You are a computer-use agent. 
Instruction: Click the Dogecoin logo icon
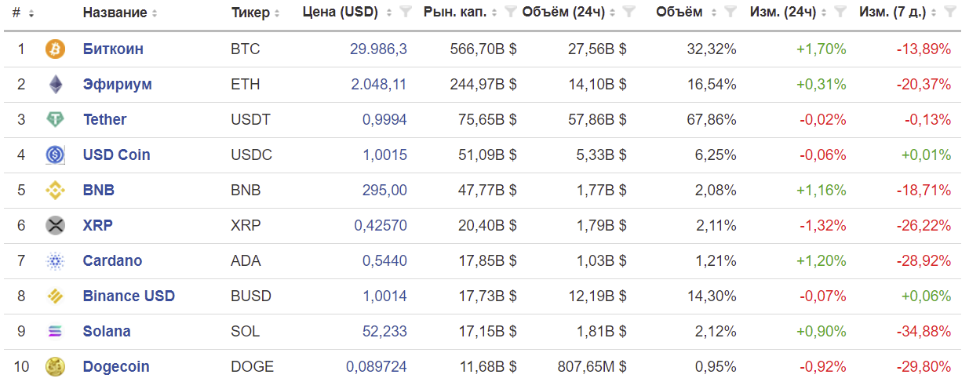point(55,366)
